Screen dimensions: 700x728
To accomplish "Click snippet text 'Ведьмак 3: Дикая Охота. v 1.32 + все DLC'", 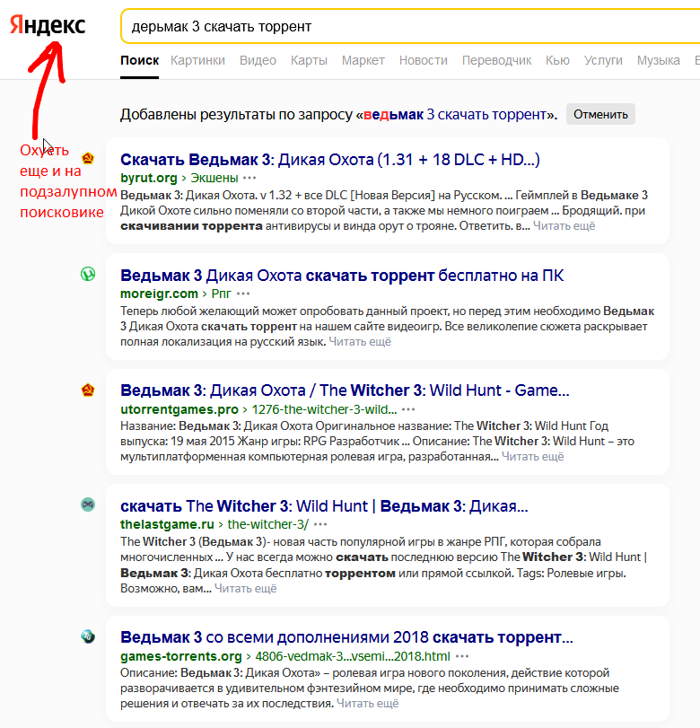I will tap(234, 195).
